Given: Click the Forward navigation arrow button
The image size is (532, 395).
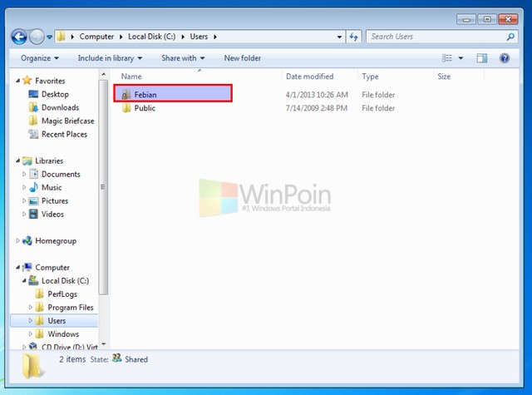Looking at the screenshot, I should [x=37, y=37].
